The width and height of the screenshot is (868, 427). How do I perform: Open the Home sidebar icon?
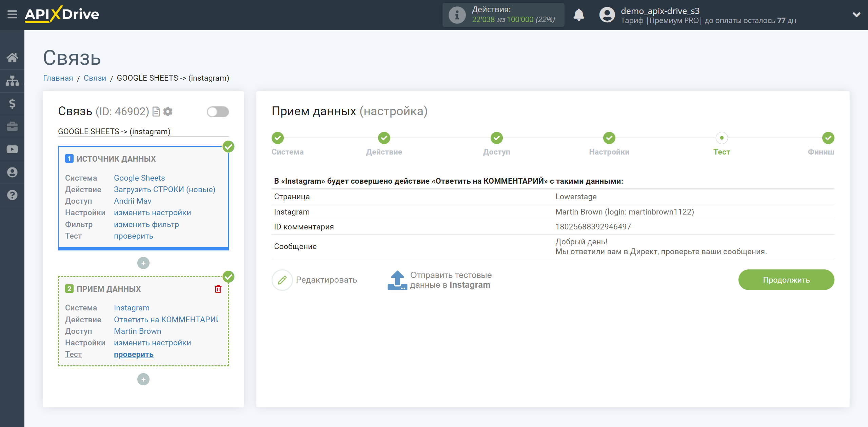(12, 58)
